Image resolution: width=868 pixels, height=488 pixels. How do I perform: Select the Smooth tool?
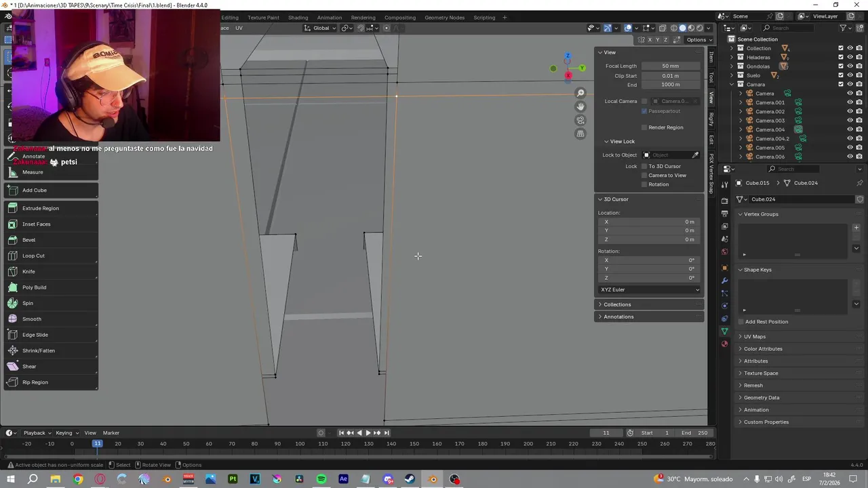(51, 319)
